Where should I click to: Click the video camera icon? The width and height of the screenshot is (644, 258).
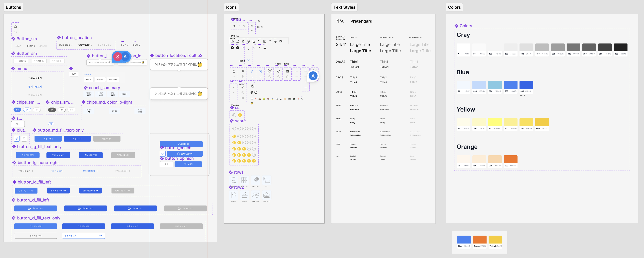pos(281,42)
